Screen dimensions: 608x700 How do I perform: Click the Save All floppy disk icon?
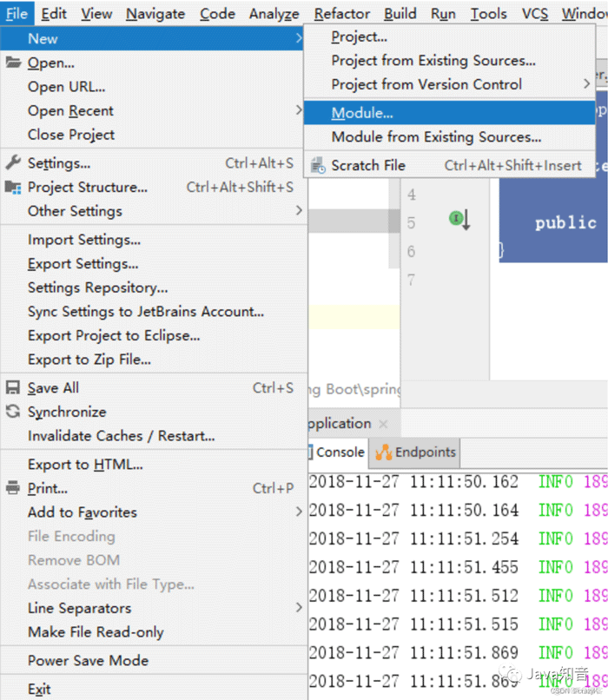(x=13, y=387)
